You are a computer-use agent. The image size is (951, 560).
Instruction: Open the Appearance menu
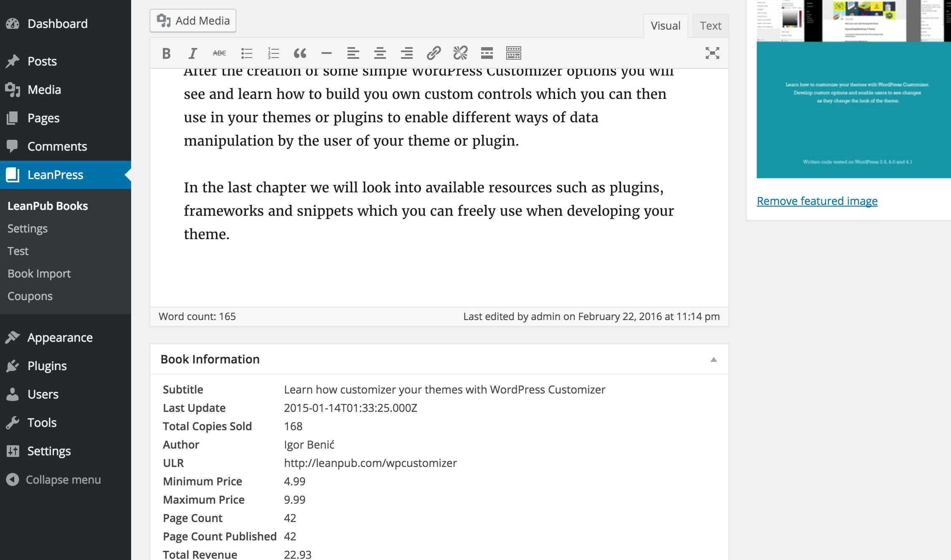[x=66, y=338]
